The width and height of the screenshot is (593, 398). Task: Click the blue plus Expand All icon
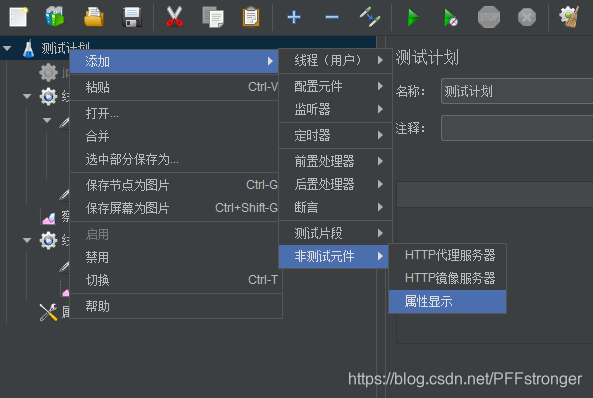[294, 17]
